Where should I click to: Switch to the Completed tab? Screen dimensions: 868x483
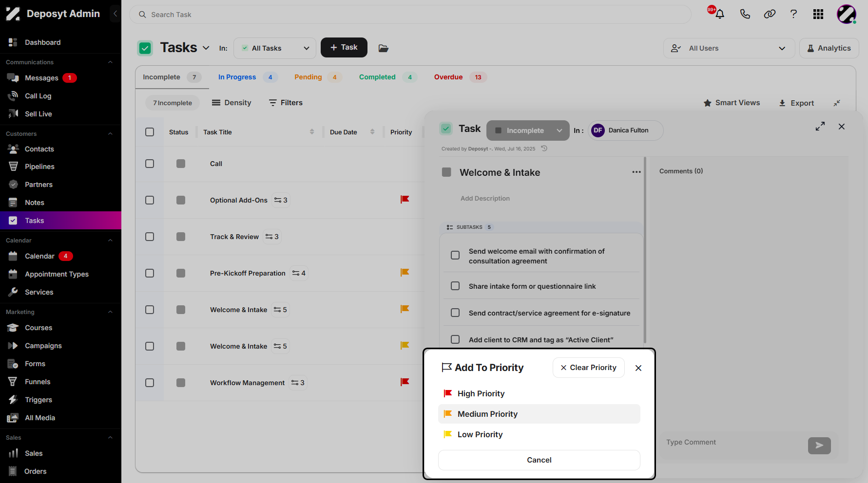pyautogui.click(x=388, y=77)
